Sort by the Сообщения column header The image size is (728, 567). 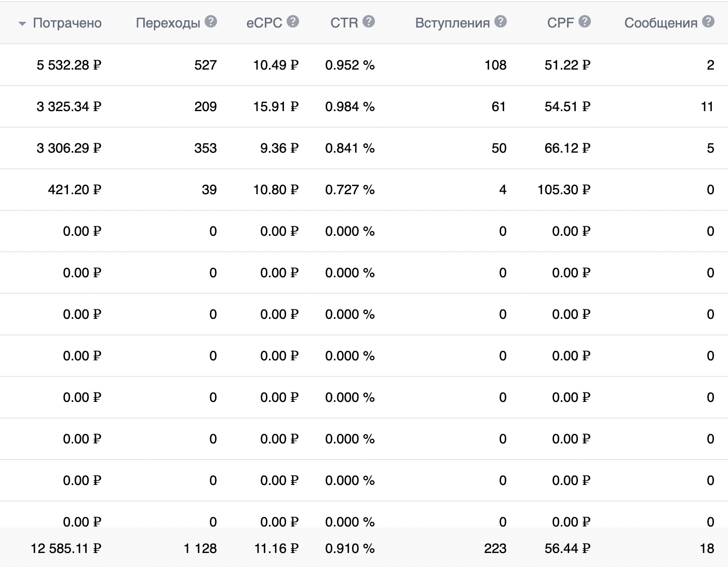660,23
